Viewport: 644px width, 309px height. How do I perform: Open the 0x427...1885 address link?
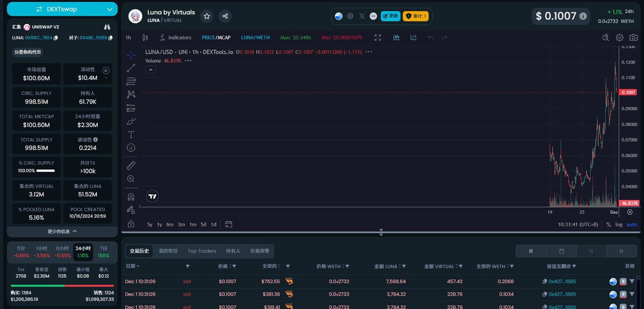pos(562,281)
